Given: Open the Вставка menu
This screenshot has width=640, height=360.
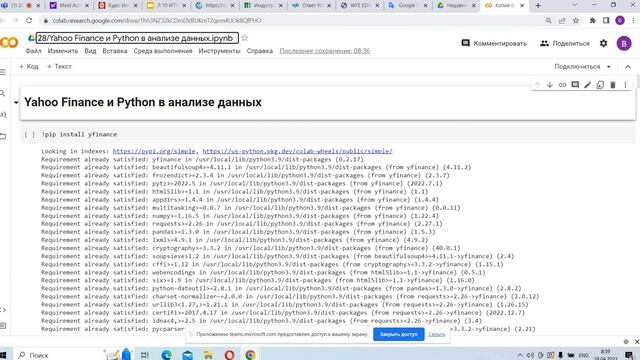Looking at the screenshot, I should point(115,51).
